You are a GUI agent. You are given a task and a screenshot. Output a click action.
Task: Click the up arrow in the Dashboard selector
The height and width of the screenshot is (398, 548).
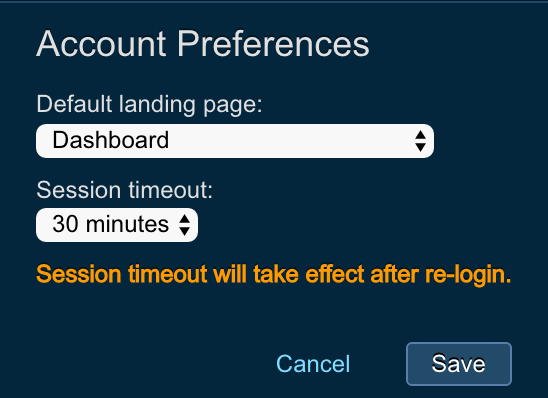click(x=420, y=135)
